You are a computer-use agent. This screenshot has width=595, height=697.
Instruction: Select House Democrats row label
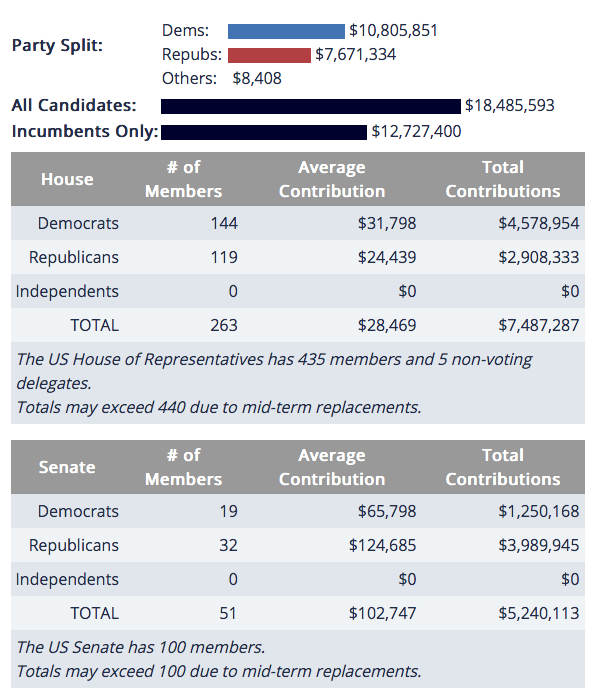pos(78,223)
